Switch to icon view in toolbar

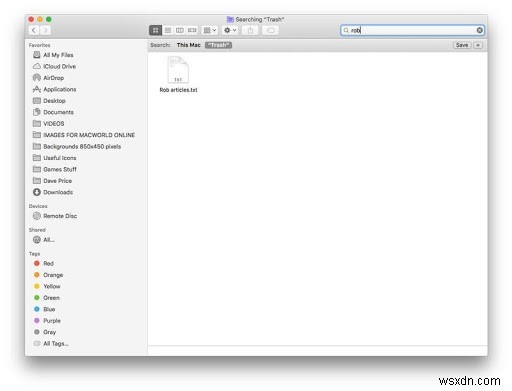tap(155, 30)
